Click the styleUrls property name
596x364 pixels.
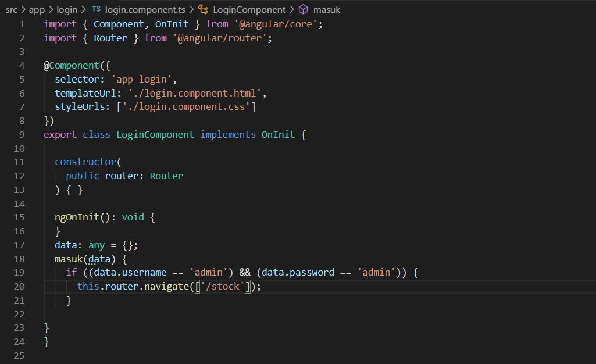pos(80,107)
